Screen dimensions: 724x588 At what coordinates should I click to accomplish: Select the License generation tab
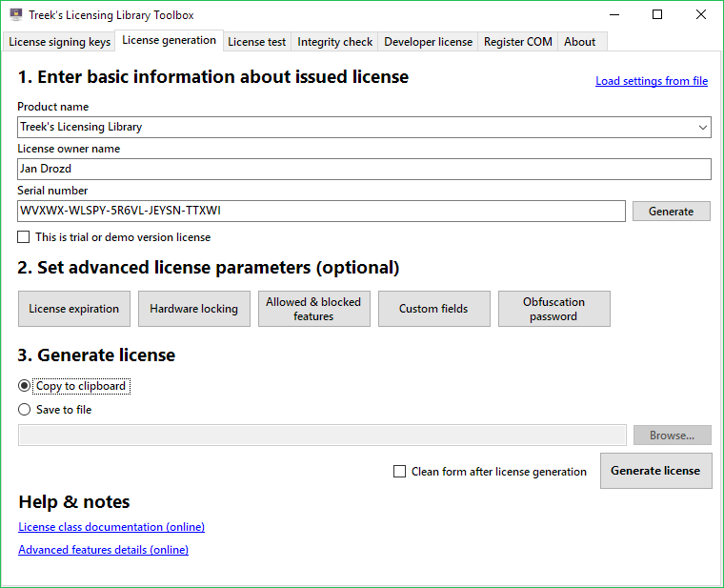(x=169, y=41)
